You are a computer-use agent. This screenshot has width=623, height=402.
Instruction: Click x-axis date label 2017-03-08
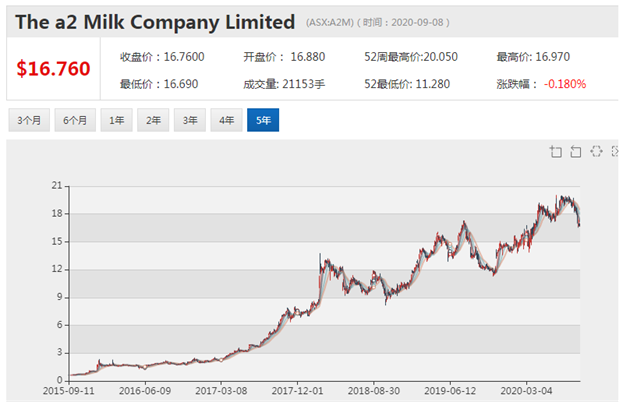(x=221, y=391)
